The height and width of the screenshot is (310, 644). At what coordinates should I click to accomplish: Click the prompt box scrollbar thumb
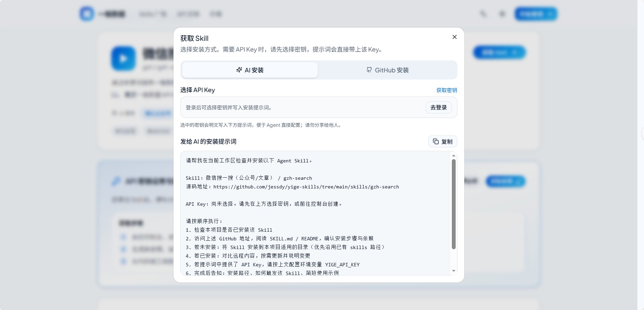point(454,204)
